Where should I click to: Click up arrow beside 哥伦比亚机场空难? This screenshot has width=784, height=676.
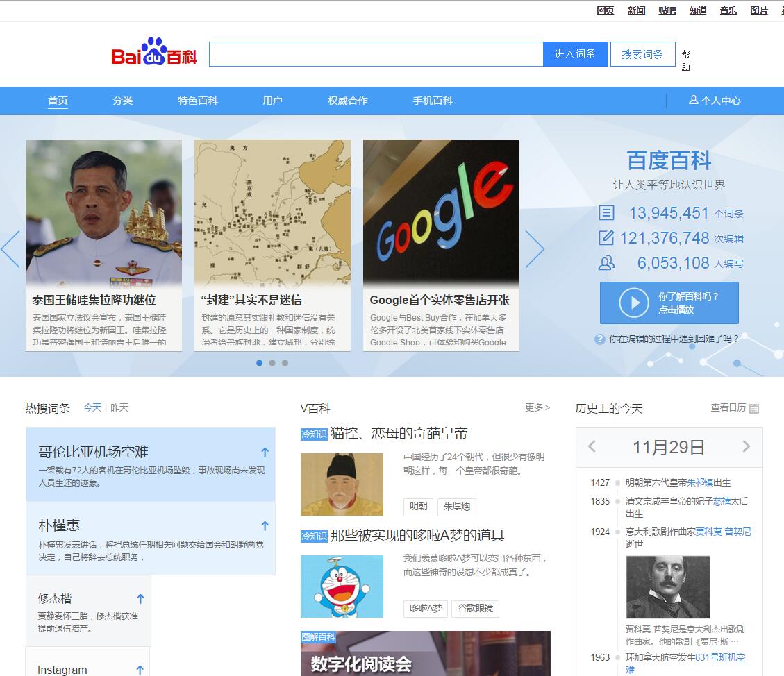click(x=265, y=452)
